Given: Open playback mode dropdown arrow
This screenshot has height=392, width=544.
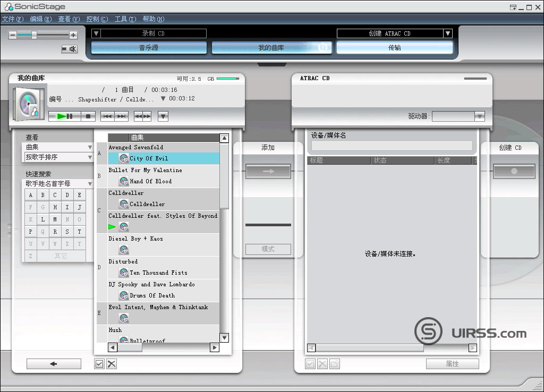Looking at the screenshot, I should coord(163,116).
